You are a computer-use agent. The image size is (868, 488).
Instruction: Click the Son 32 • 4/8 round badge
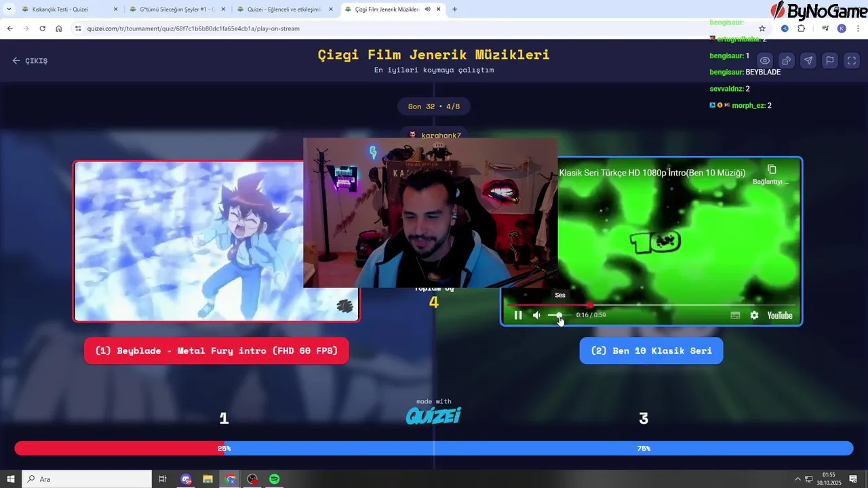click(434, 106)
